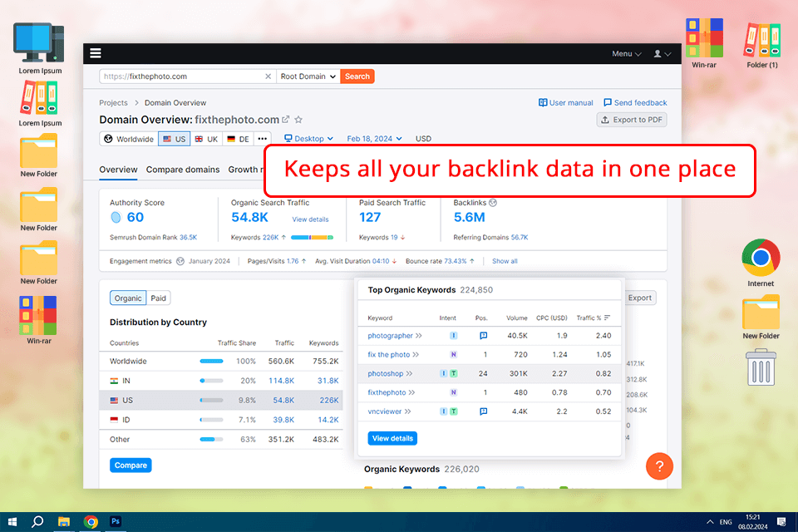Open the Internet Chrome desktop icon

[x=761, y=262]
